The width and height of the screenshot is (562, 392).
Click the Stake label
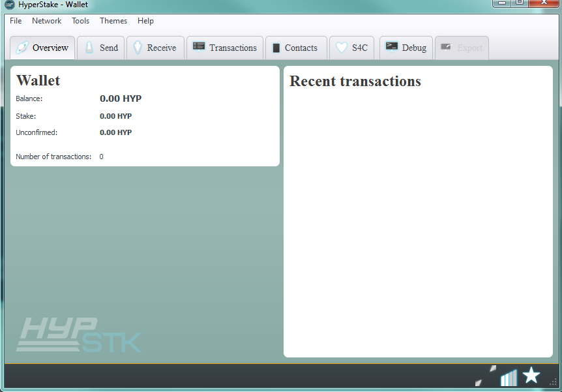click(26, 116)
